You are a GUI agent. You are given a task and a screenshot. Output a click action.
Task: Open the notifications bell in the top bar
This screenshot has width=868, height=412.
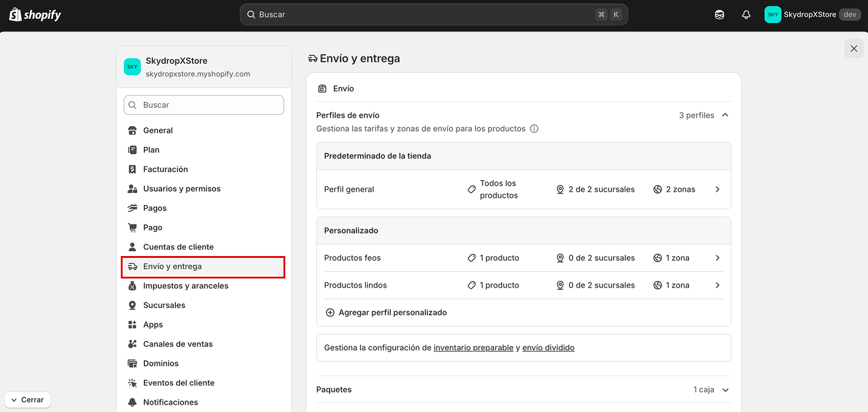tap(746, 15)
